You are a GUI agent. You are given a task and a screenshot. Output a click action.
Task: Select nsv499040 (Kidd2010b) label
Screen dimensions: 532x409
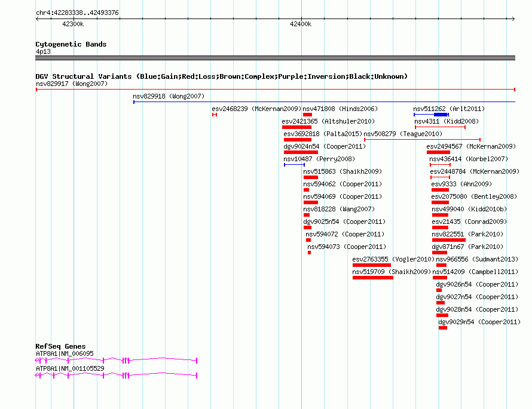click(x=469, y=209)
